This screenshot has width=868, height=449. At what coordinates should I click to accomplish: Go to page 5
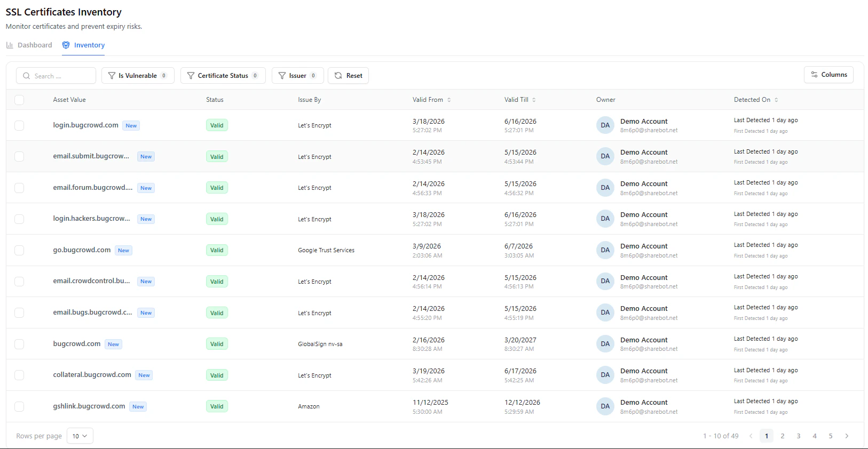pyautogui.click(x=831, y=436)
